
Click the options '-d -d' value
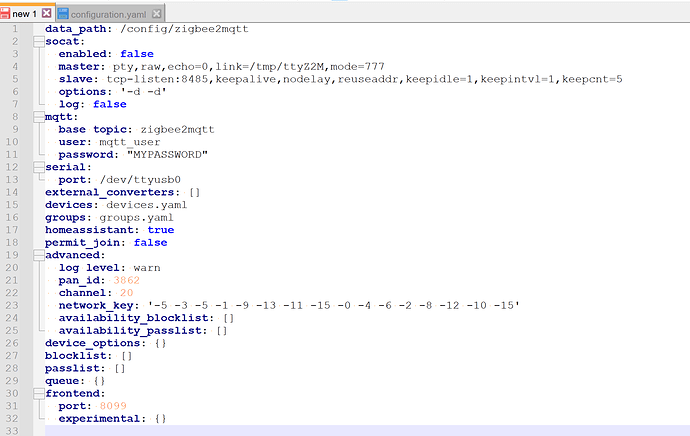pyautogui.click(x=143, y=92)
